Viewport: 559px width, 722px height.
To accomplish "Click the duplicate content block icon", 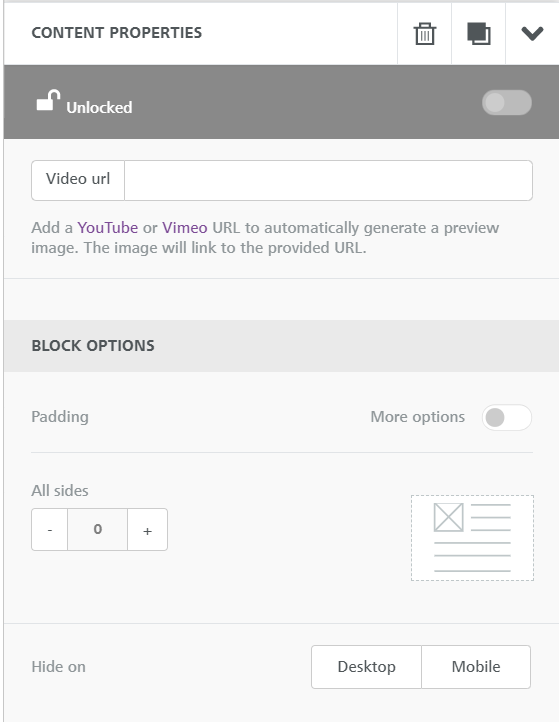I will (478, 34).
